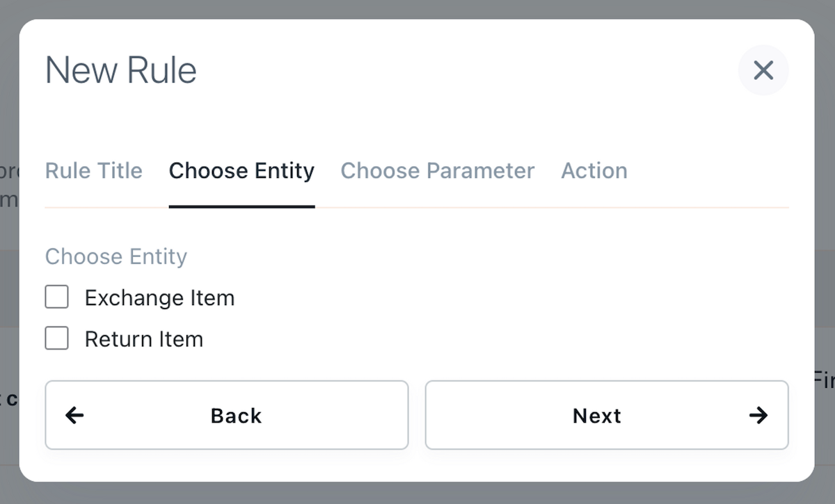This screenshot has height=504, width=835.
Task: Switch to the Action tab
Action: coord(594,170)
